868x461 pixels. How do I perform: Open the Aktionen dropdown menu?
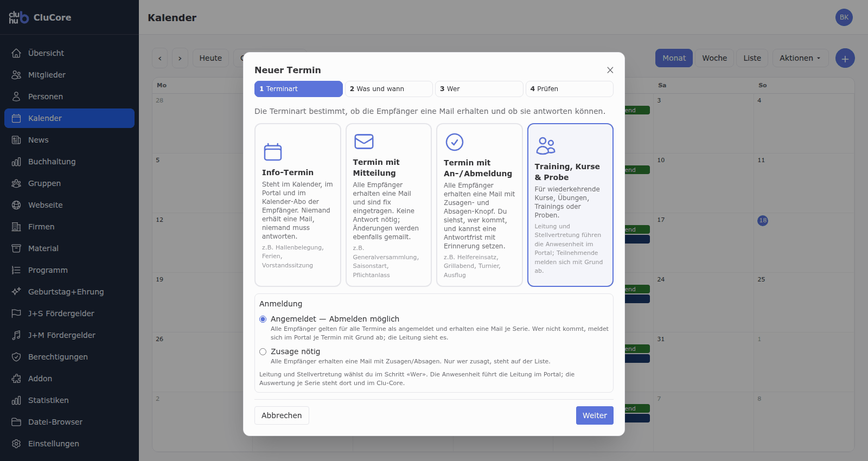pyautogui.click(x=800, y=58)
